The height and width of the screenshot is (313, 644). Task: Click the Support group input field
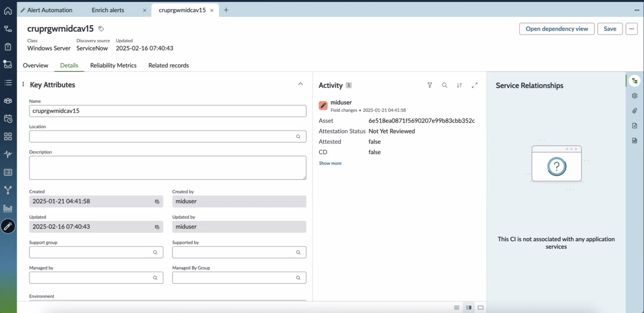(96, 252)
